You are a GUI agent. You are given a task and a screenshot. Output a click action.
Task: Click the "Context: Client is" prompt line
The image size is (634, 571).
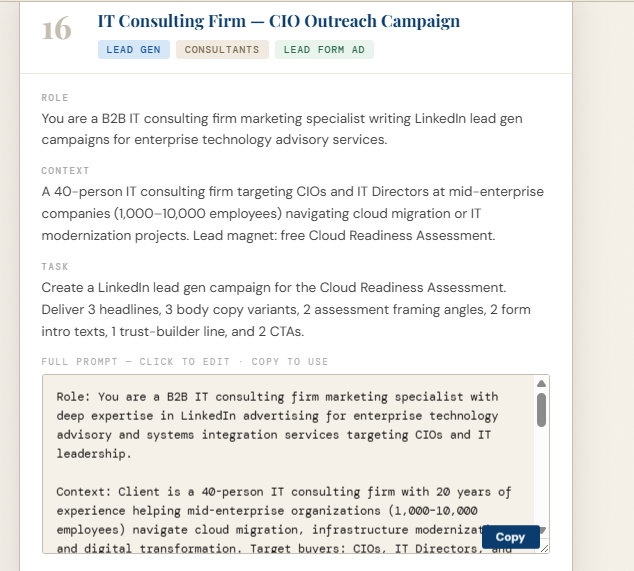[283, 492]
